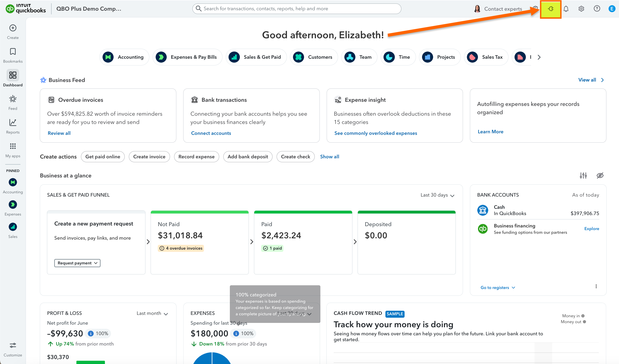Toggle privacy eye to hide amounts
619x364 pixels.
(600, 175)
